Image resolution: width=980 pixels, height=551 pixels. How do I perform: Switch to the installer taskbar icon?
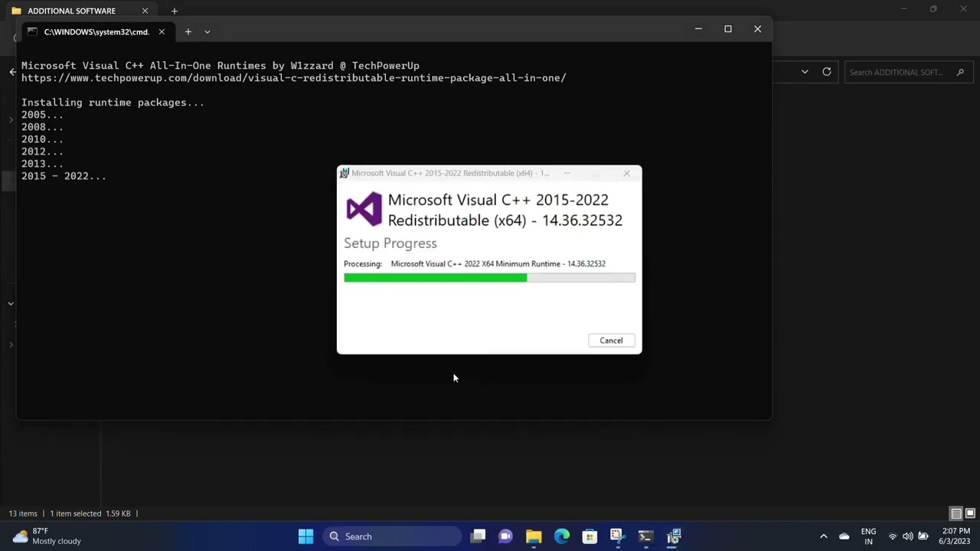(674, 536)
